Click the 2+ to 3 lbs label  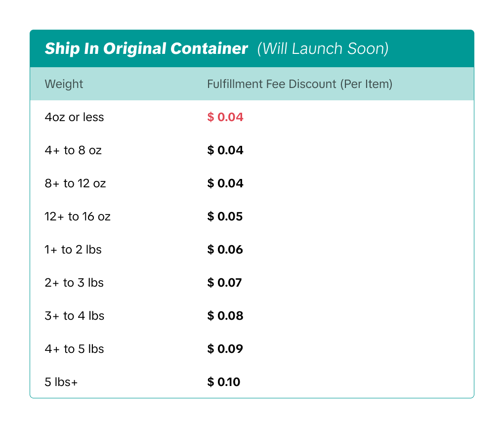74,283
